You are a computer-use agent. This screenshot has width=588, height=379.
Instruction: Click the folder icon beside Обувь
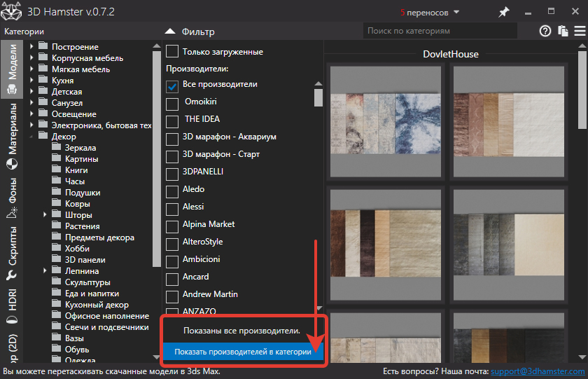(x=56, y=349)
